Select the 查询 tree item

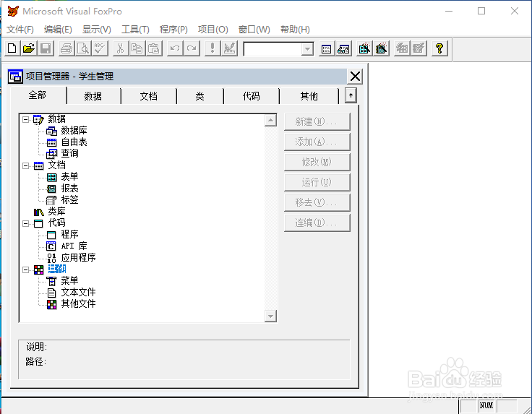(69, 154)
